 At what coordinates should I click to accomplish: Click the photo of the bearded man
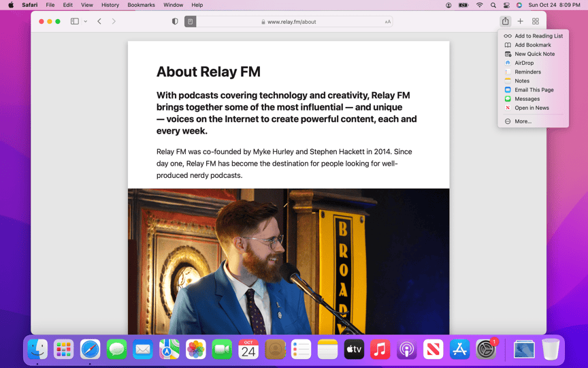289,262
